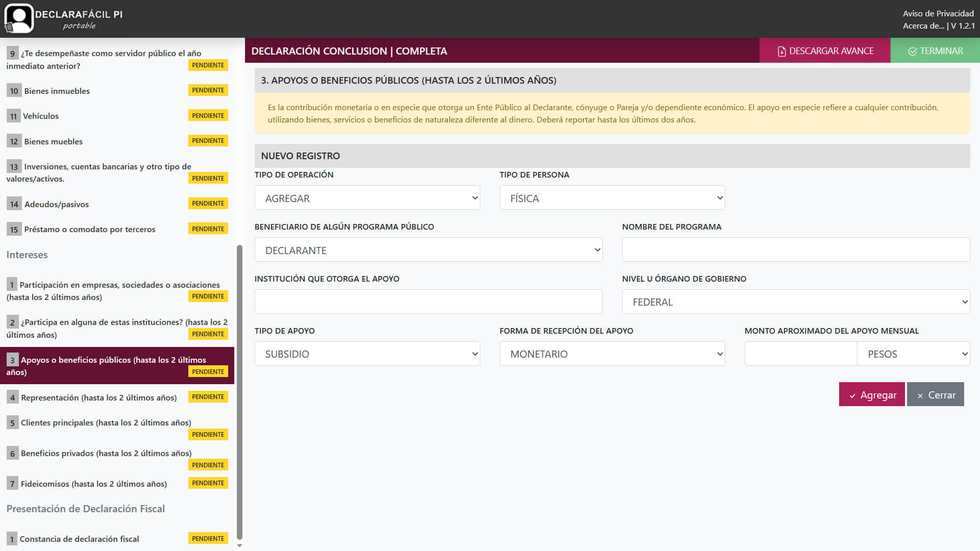Open the Representación section
The image size is (980, 551).
coord(117,397)
